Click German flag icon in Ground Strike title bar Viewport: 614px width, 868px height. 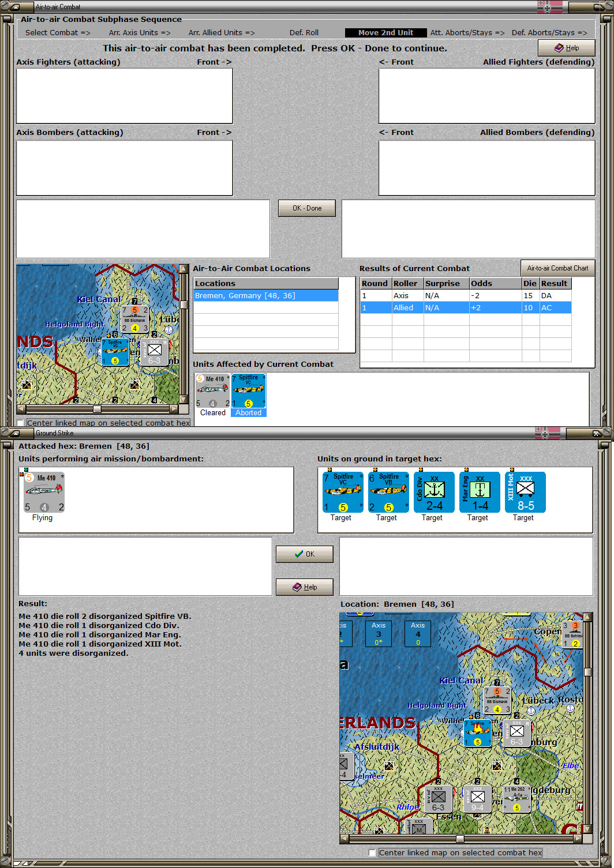(x=548, y=433)
